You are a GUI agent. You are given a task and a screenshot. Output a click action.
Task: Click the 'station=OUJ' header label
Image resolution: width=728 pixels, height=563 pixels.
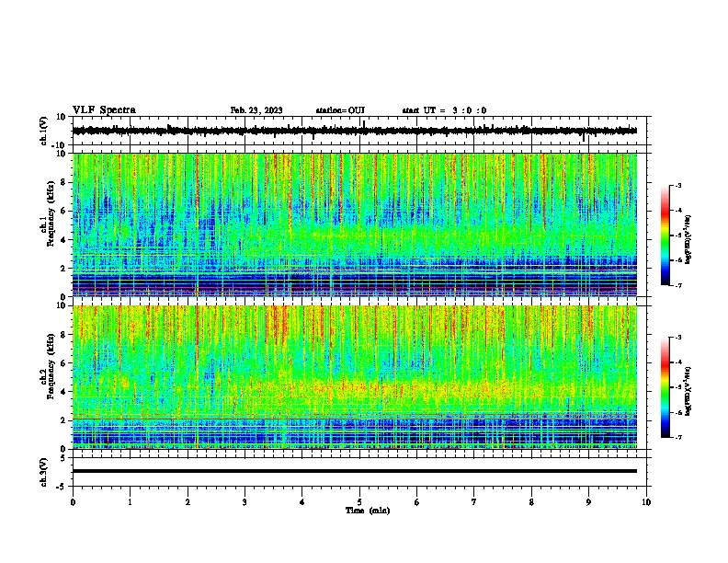[340, 110]
